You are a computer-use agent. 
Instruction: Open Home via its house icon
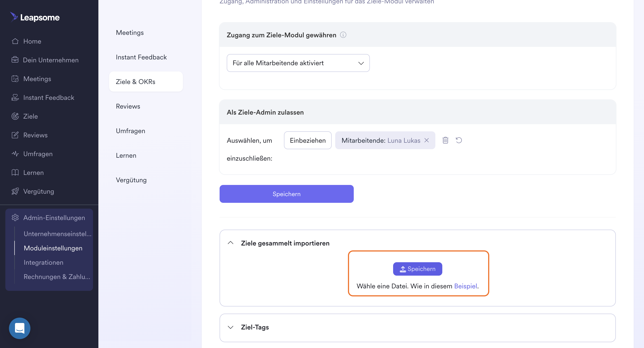pyautogui.click(x=15, y=41)
